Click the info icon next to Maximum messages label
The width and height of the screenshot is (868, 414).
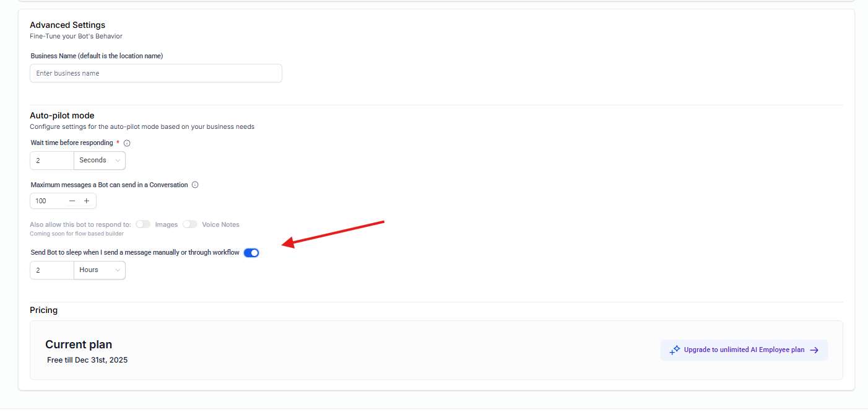(195, 185)
